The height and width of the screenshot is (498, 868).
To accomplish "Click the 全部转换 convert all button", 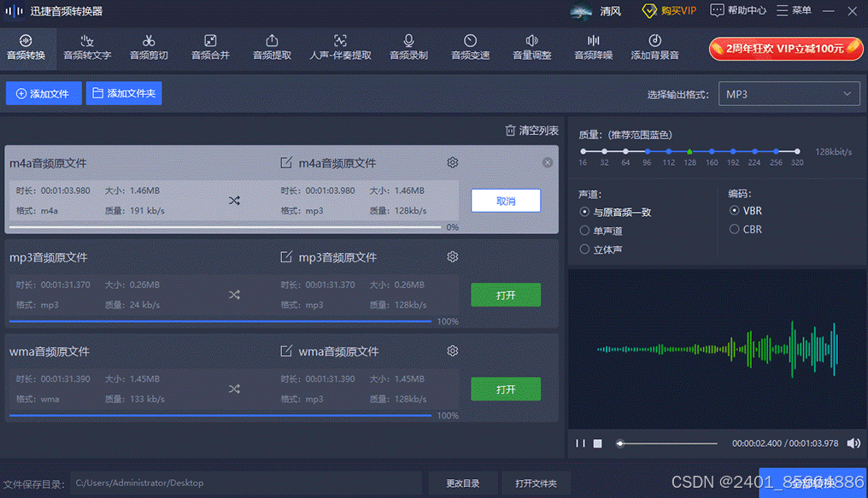I will pyautogui.click(x=812, y=483).
